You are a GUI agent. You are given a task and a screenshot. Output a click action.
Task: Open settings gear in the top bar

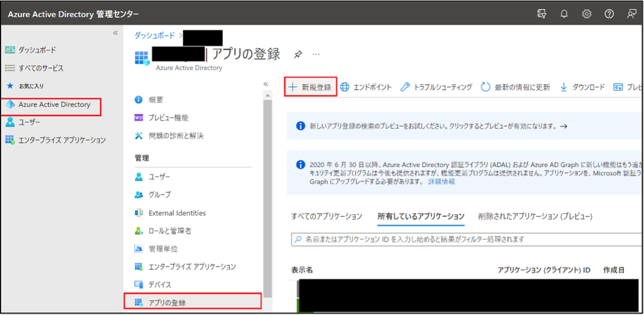(x=586, y=14)
